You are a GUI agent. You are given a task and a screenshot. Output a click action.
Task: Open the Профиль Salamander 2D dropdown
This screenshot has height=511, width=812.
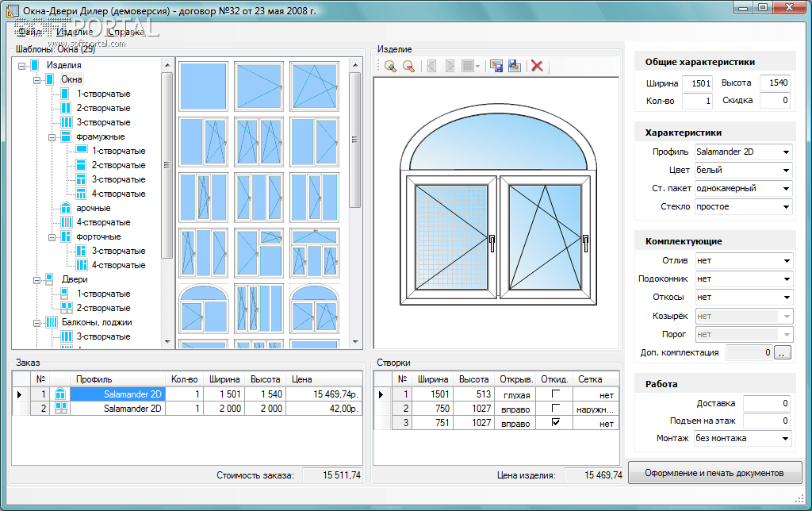pos(785,152)
